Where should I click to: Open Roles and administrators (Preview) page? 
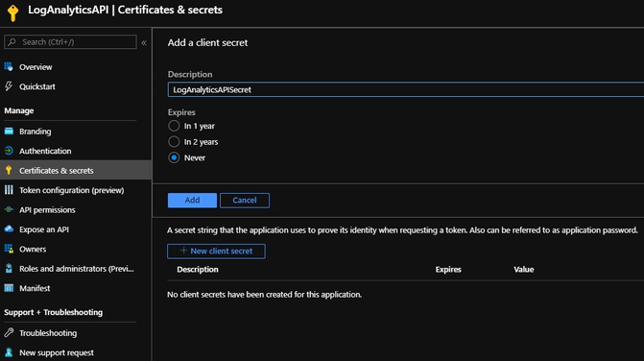point(76,269)
